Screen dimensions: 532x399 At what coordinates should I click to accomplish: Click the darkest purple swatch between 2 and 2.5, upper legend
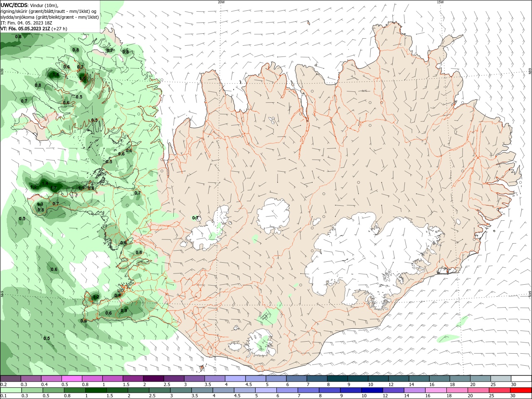click(x=153, y=379)
